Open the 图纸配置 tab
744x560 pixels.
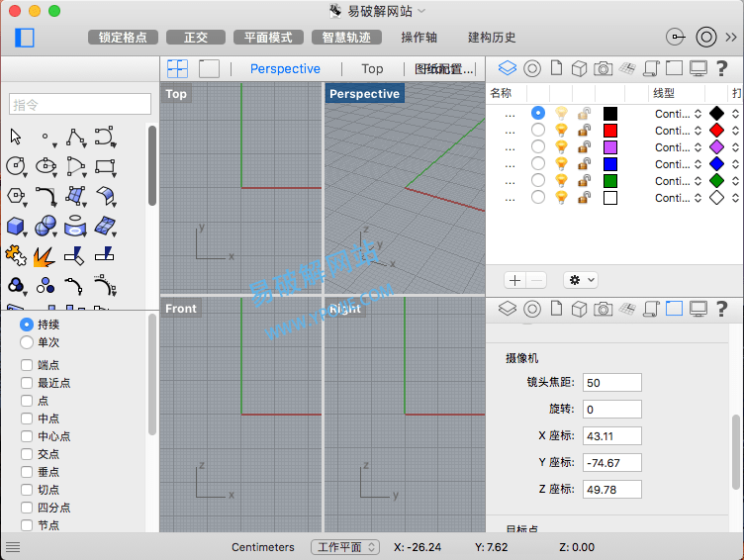[443, 69]
